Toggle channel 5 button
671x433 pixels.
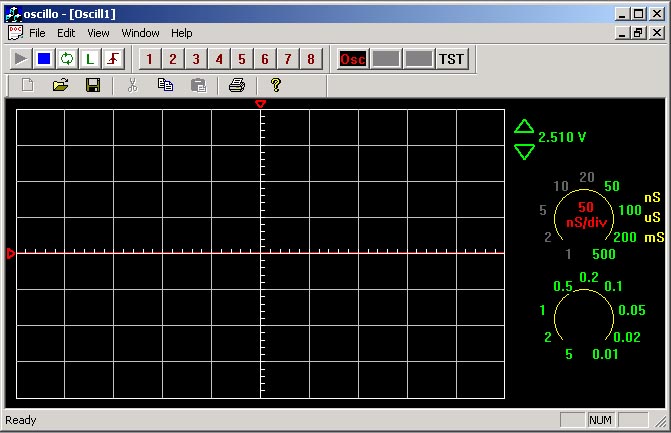tap(242, 59)
